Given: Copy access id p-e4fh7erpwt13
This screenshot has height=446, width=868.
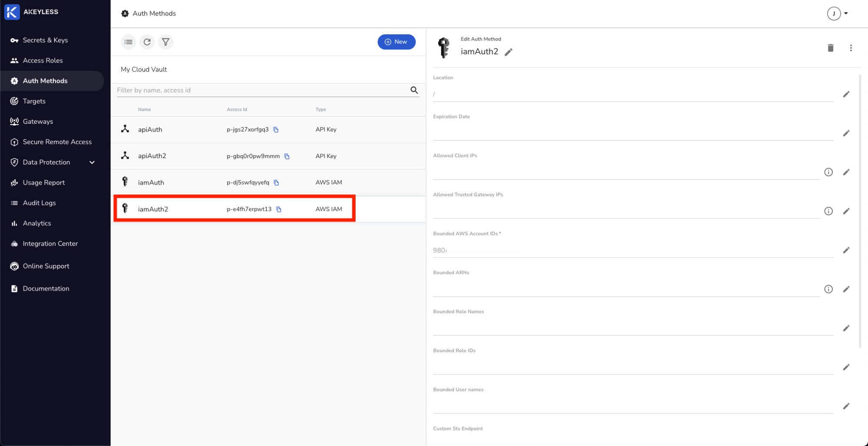Looking at the screenshot, I should [x=279, y=209].
